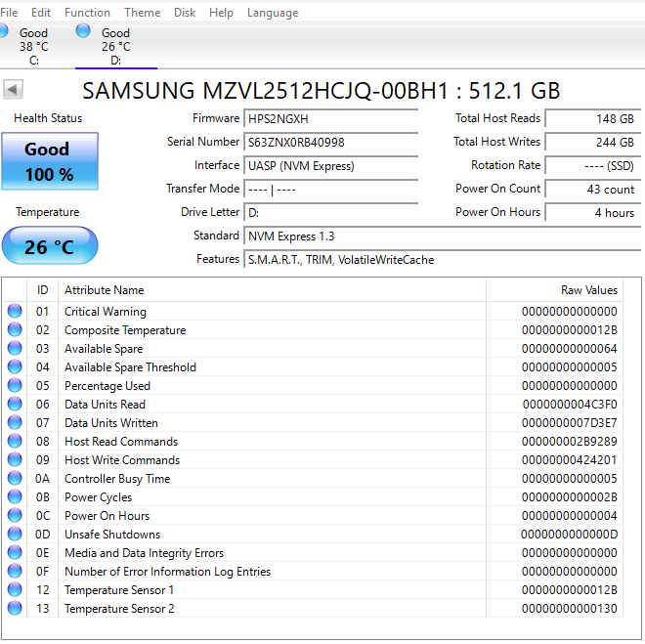
Task: Select the Critical Warning attribute name
Action: 106,312
